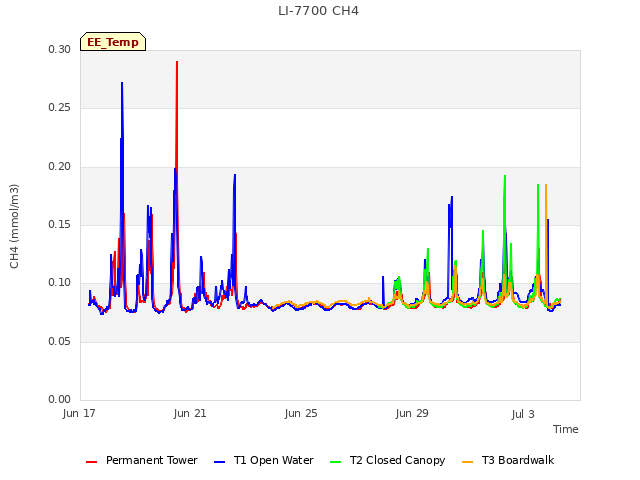This screenshot has width=640, height=480.
Task: Toggle T3 Boardwalk legend entry
Action: [x=508, y=460]
